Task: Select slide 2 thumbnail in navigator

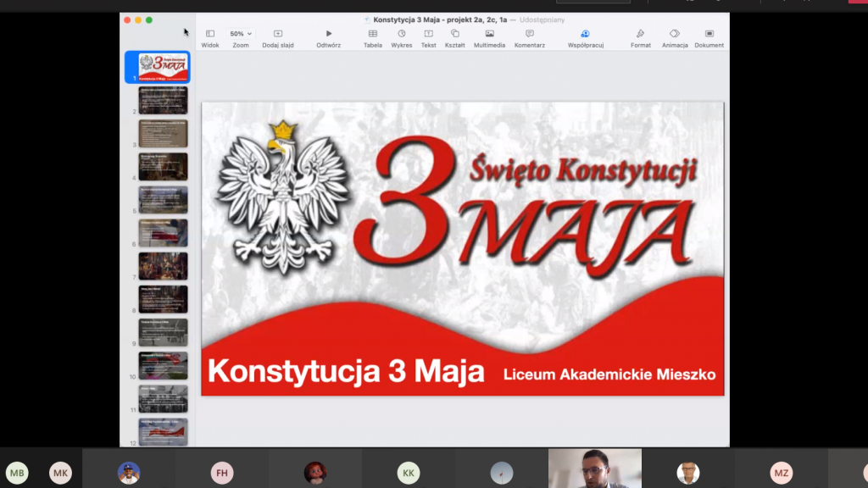Action: click(163, 100)
